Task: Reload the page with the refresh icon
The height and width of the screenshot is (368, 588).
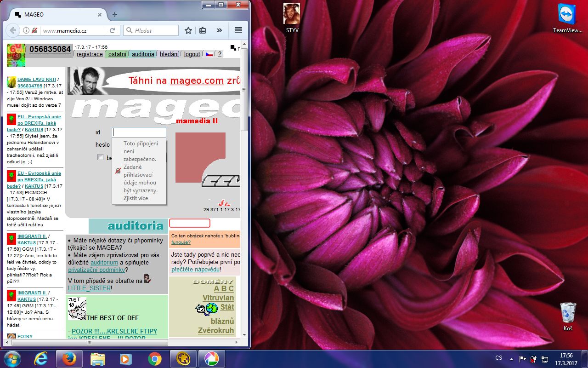Action: pos(112,30)
